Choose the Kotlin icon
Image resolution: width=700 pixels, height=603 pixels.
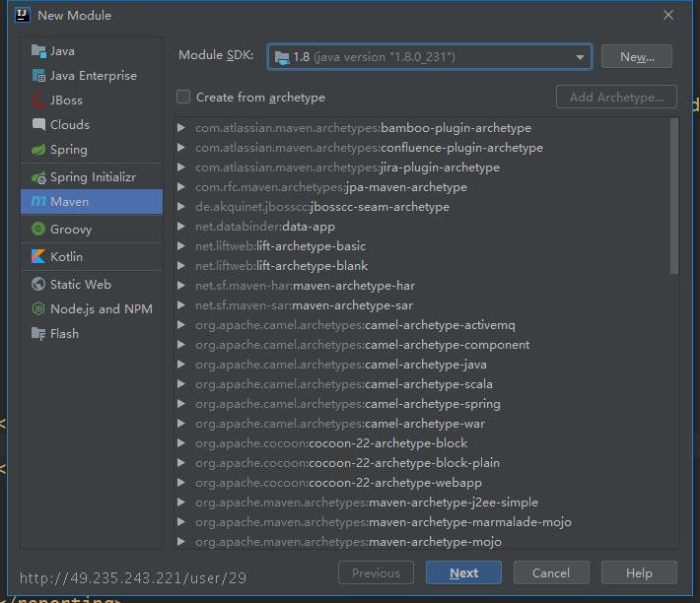(38, 256)
